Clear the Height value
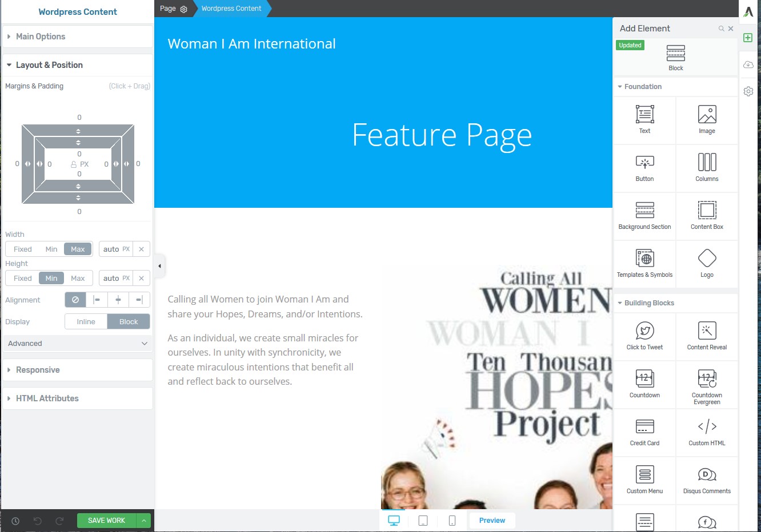Viewport: 761px width, 532px height. tap(142, 279)
